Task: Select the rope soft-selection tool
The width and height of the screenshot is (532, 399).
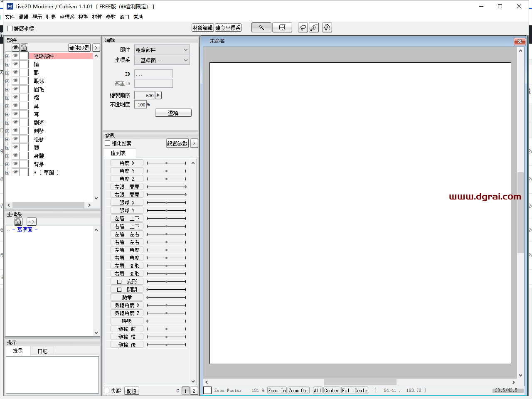Action: tap(314, 27)
